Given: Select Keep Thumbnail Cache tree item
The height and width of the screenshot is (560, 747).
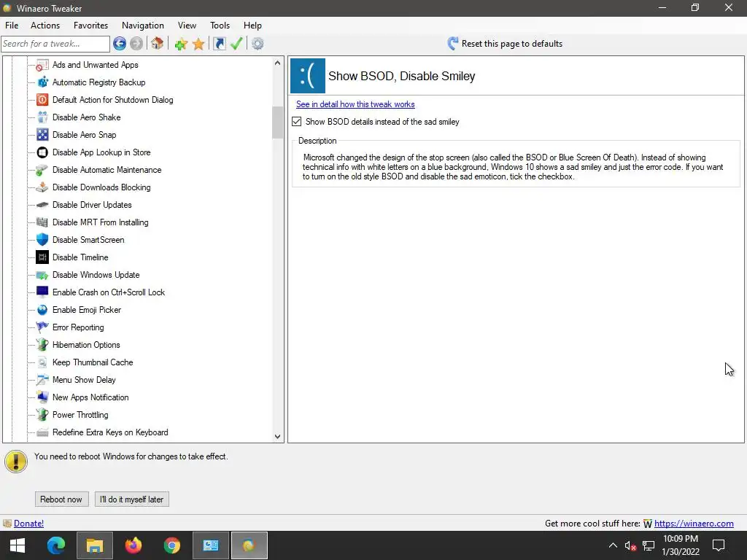Looking at the screenshot, I should click(x=93, y=362).
